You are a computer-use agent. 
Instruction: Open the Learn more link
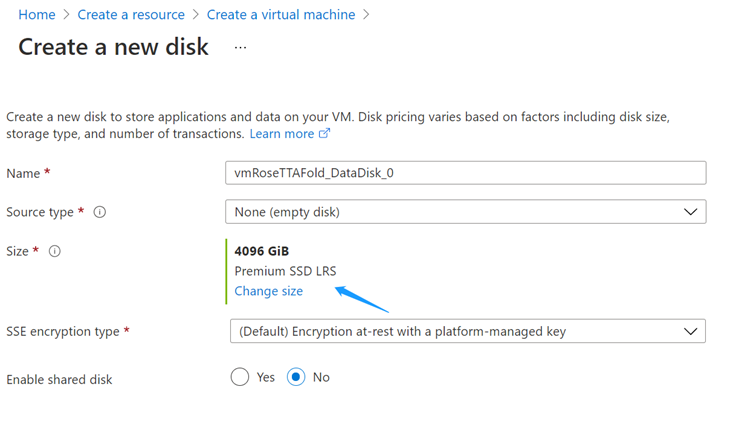click(x=281, y=134)
